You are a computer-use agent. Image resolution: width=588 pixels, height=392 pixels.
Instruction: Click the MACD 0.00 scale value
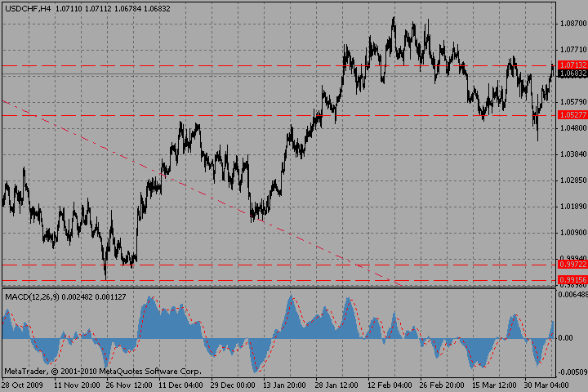[565, 338]
